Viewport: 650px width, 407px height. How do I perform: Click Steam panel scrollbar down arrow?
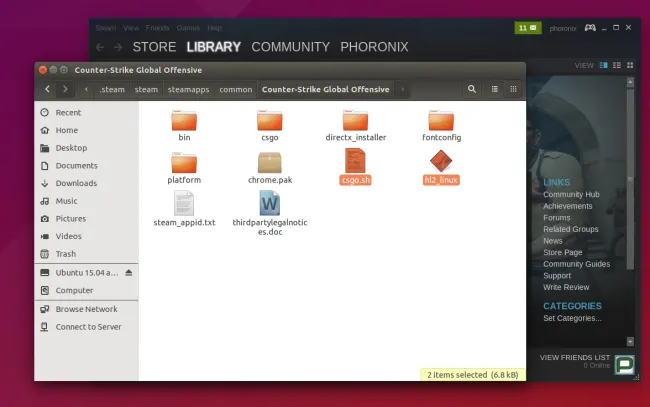point(630,342)
